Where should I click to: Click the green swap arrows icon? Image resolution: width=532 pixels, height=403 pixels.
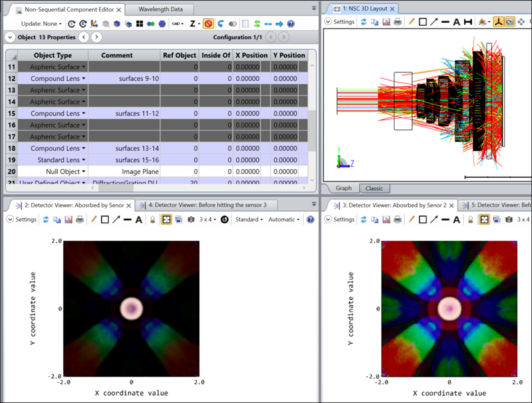[257, 24]
